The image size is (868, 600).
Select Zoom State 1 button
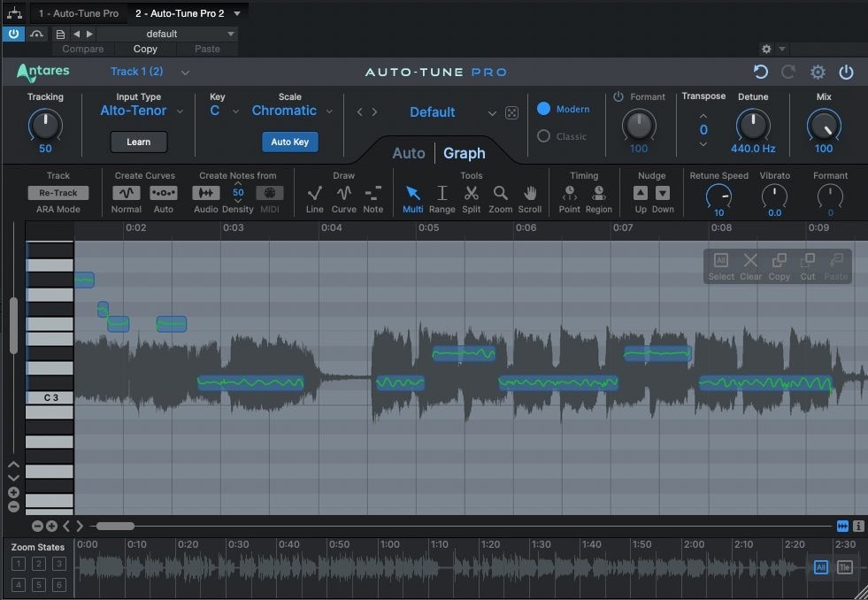pyautogui.click(x=19, y=564)
